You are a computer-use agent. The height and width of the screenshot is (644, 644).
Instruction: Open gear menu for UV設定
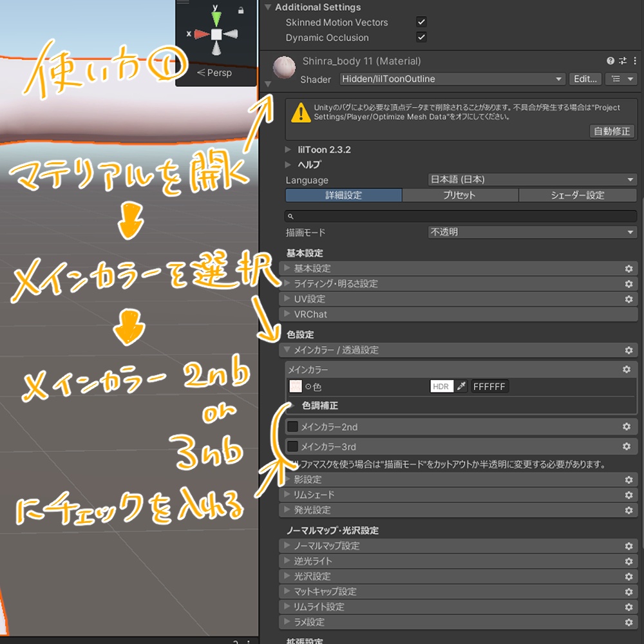tap(629, 299)
